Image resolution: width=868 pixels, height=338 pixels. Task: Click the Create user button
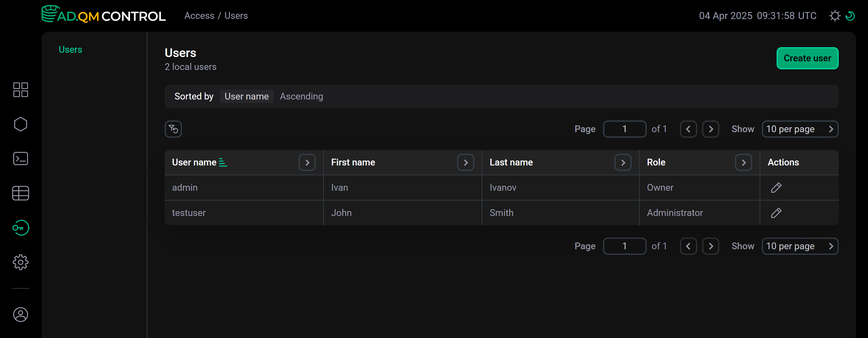pos(807,58)
